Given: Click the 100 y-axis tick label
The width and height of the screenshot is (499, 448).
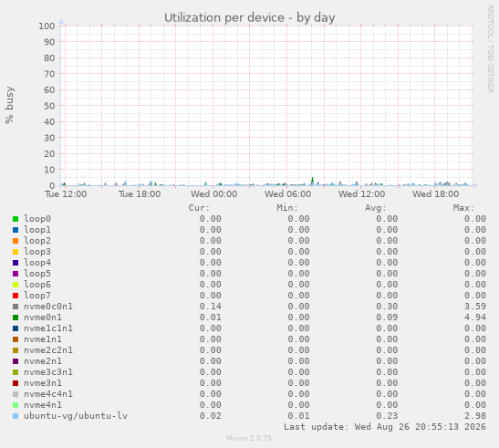Looking at the screenshot, I should coord(47,26).
